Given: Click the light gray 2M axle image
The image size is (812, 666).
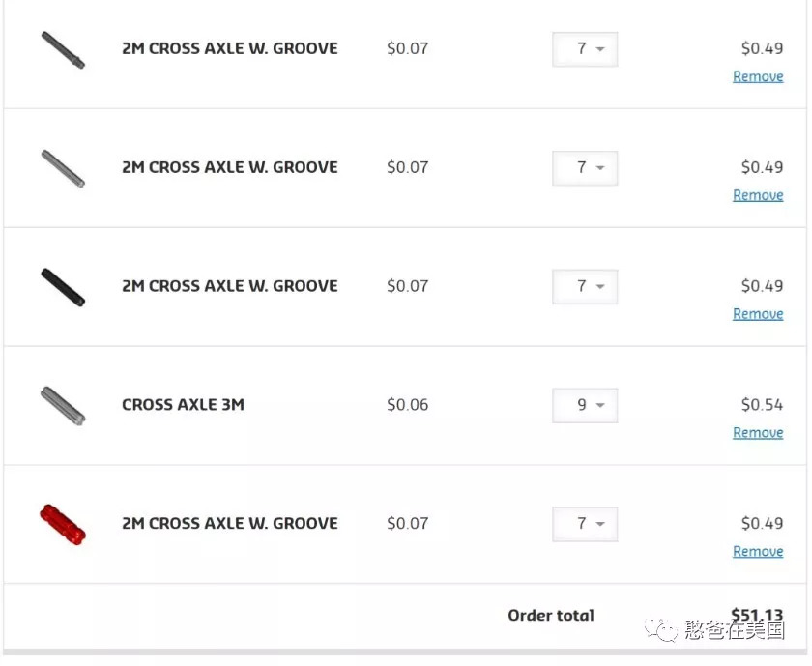Looking at the screenshot, I should pyautogui.click(x=63, y=168).
